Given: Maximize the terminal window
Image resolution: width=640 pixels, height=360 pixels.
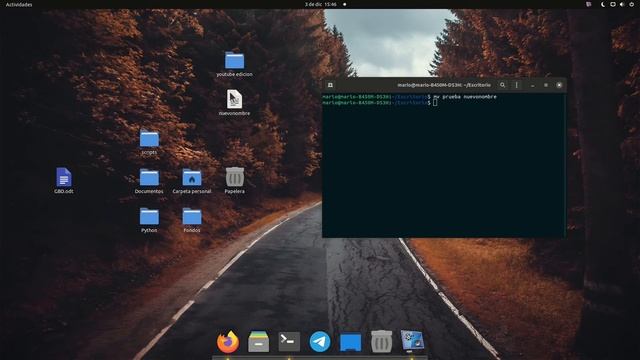Looking at the screenshot, I should [546, 85].
